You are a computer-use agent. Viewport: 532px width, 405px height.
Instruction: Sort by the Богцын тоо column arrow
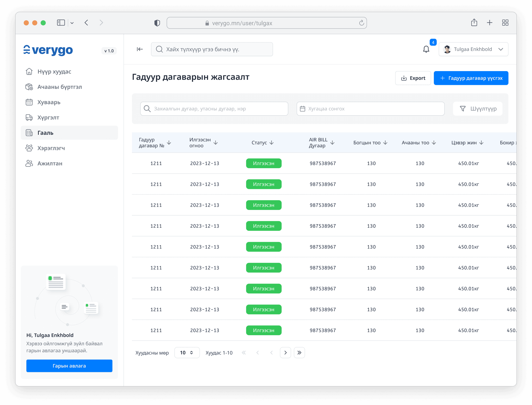(385, 143)
